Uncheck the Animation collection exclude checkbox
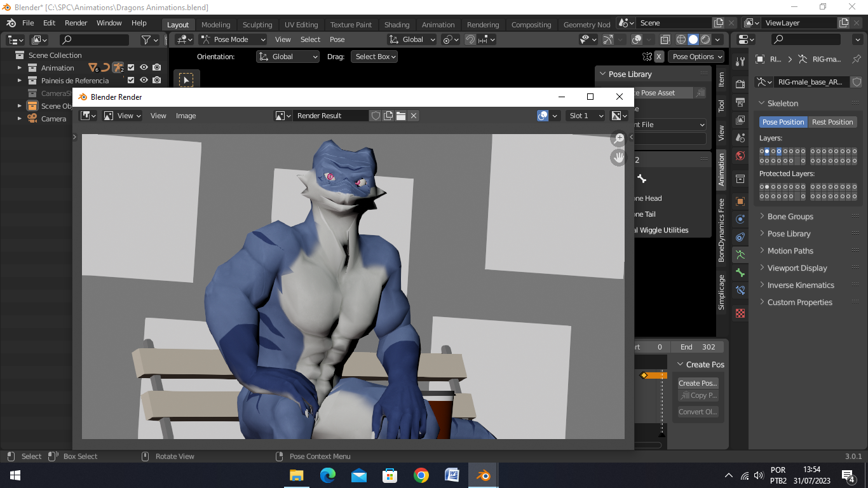This screenshot has height=488, width=868. 131,68
